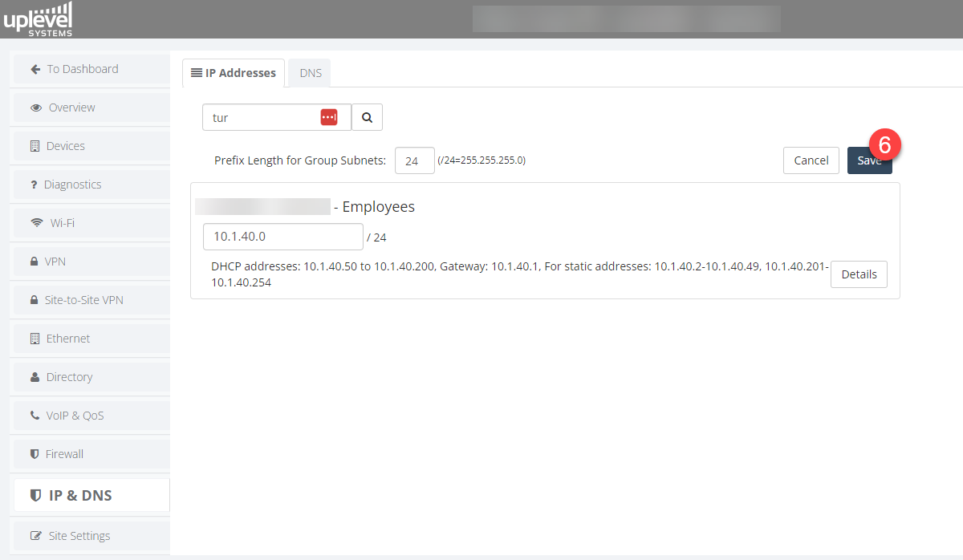Image resolution: width=963 pixels, height=560 pixels.
Task: Open the Wi-Fi section
Action: 91,223
